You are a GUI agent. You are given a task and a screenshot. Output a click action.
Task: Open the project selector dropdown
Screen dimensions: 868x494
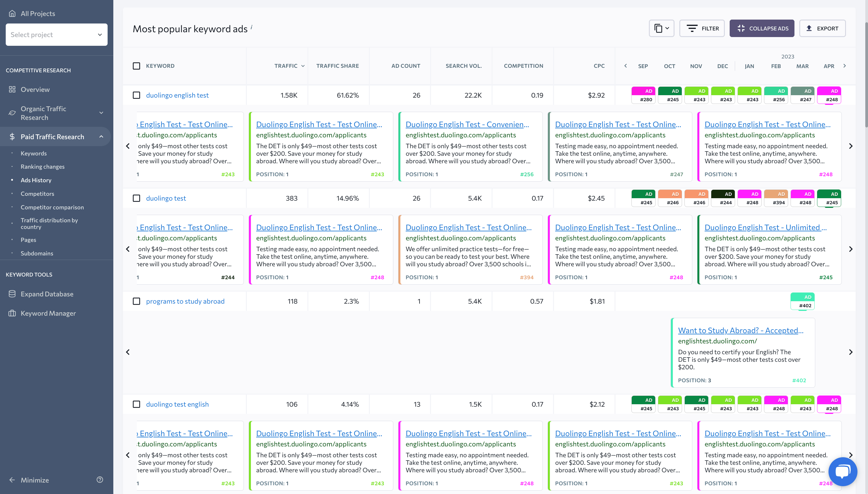click(x=56, y=34)
